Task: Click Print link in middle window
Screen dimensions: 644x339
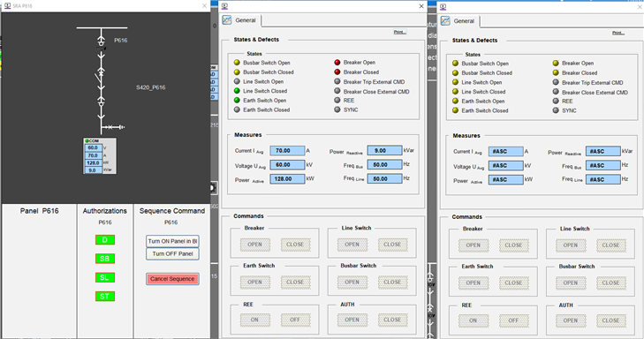Action: coord(399,32)
